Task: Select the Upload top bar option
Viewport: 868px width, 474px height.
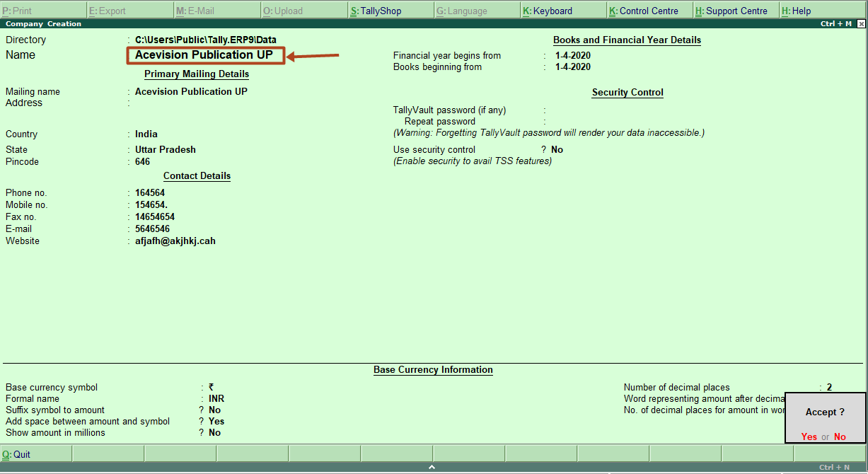Action: tap(304, 11)
